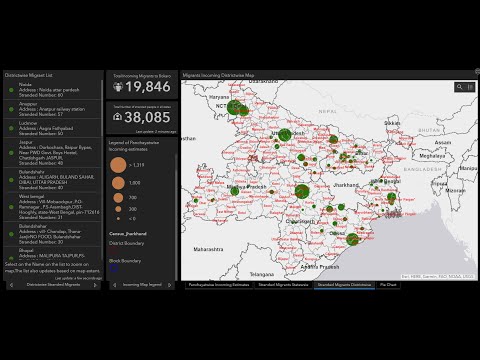Go to previous Incoming Map legend page
480x360 pixels.
(x=115, y=285)
